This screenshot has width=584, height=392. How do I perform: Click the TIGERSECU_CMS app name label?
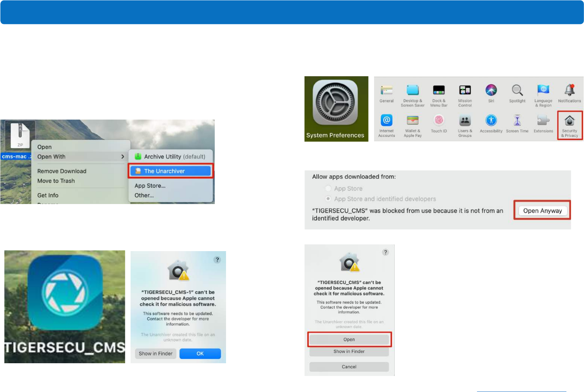[x=65, y=348]
